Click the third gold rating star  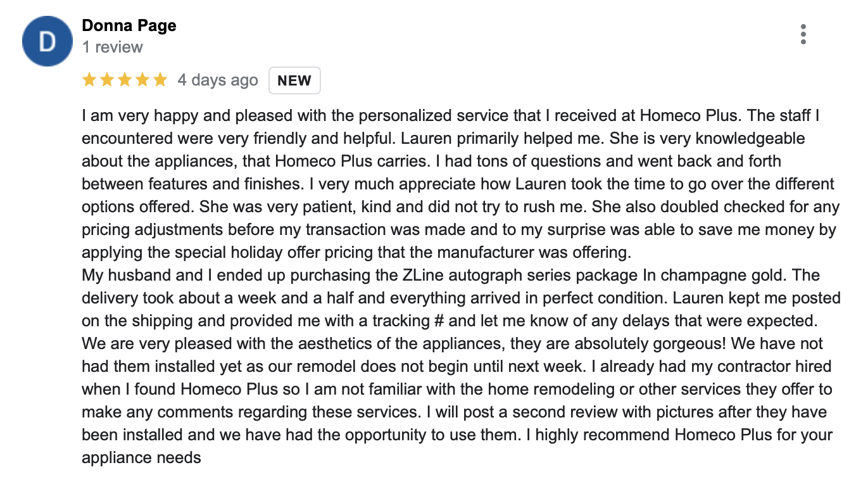pyautogui.click(x=125, y=80)
